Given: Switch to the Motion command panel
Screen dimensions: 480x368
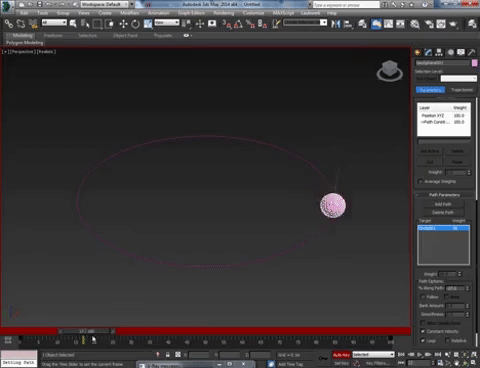Looking at the screenshot, I should click(x=450, y=52).
